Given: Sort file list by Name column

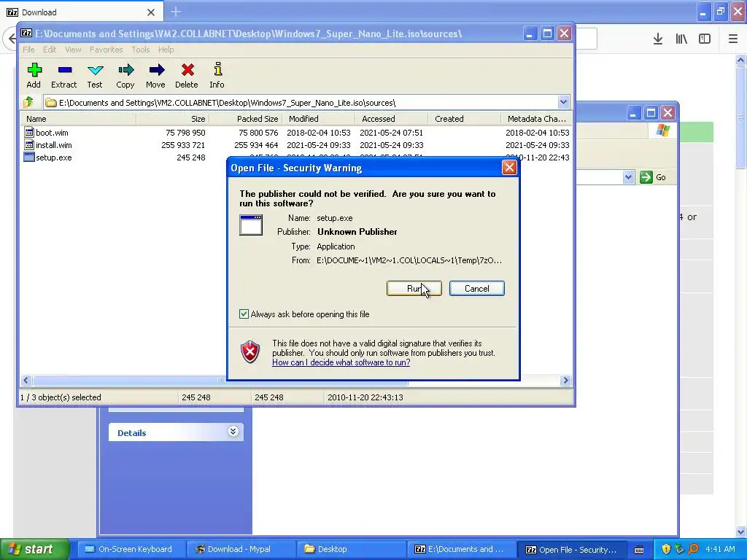Looking at the screenshot, I should [78, 119].
